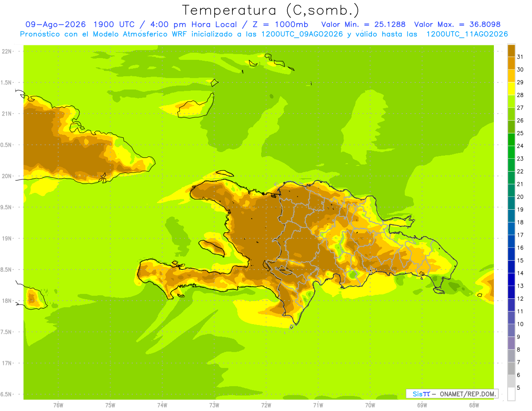Pick the lime swatch between 27 and 28
Screen dimensions: 532x411
coord(511,101)
